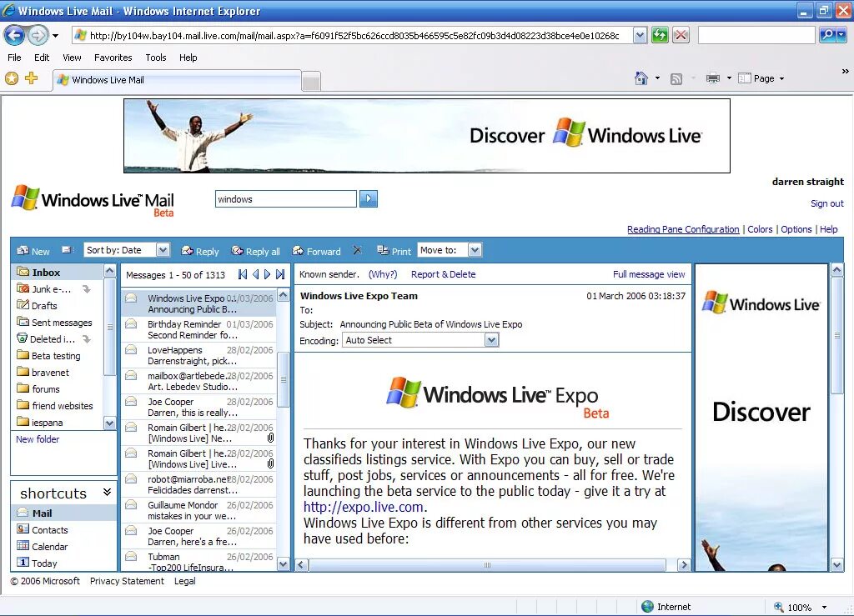Click the browser Print icon in command bar
This screenshot has width=854, height=616.
coord(712,78)
